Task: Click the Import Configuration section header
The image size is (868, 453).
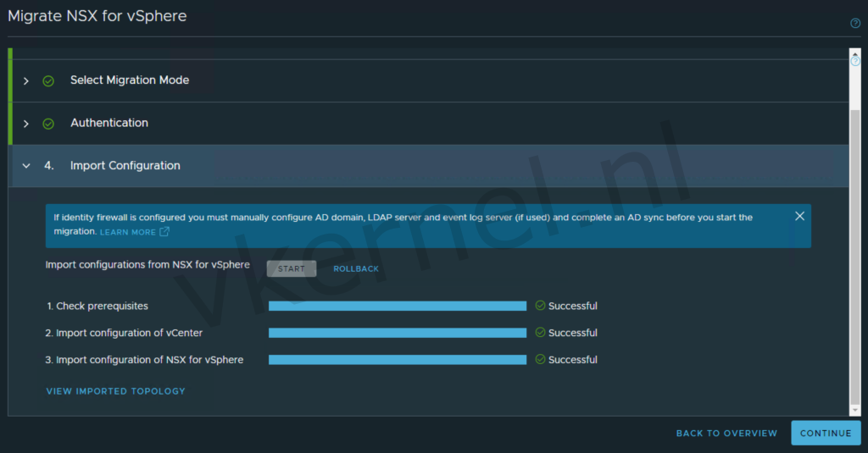Action: tap(430, 165)
